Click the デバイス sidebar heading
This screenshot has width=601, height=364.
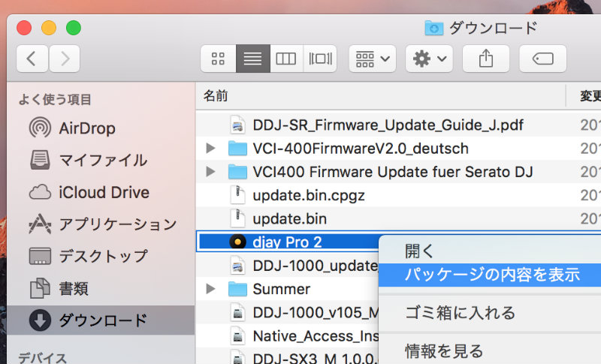tap(42, 358)
